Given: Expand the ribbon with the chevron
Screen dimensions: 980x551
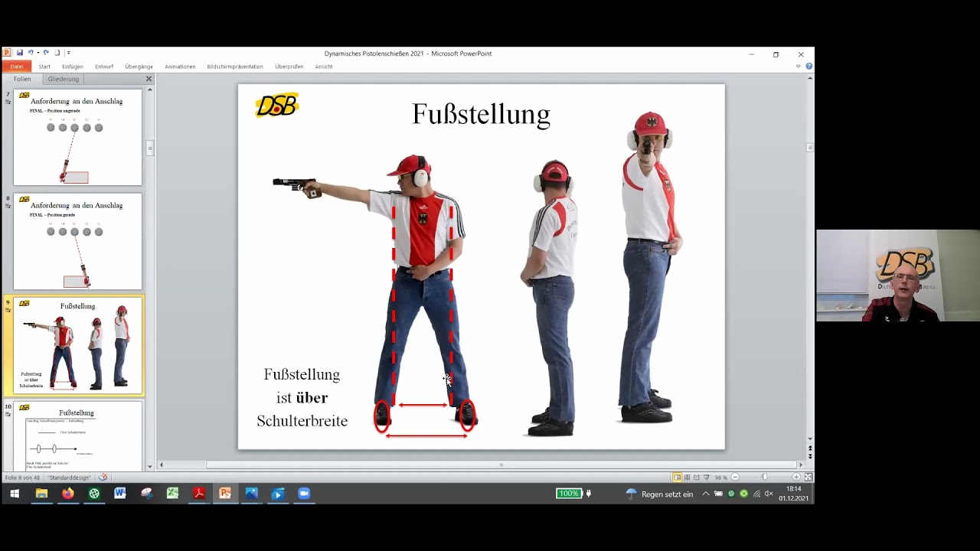Looking at the screenshot, I should [x=798, y=67].
